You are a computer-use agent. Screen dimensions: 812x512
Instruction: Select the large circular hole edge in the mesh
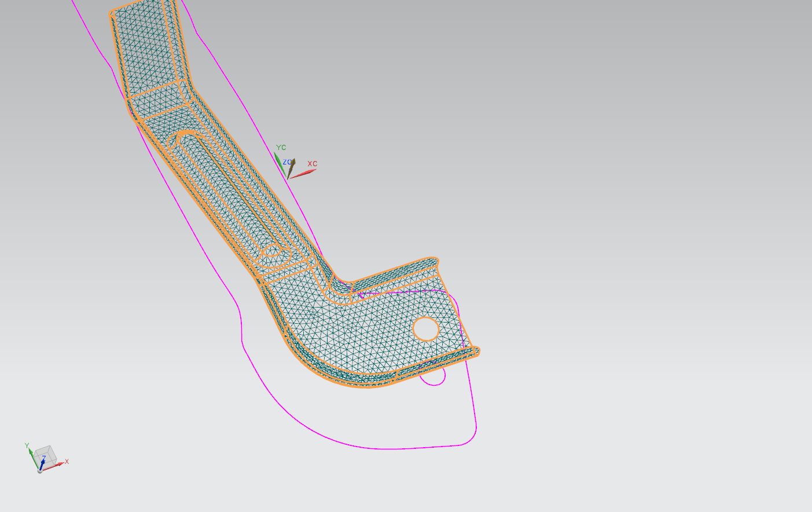click(426, 328)
